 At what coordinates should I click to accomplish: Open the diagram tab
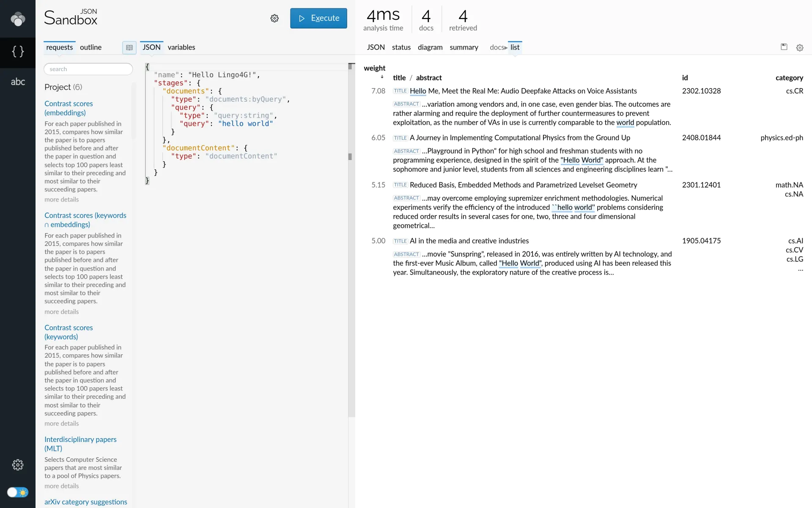pos(430,47)
